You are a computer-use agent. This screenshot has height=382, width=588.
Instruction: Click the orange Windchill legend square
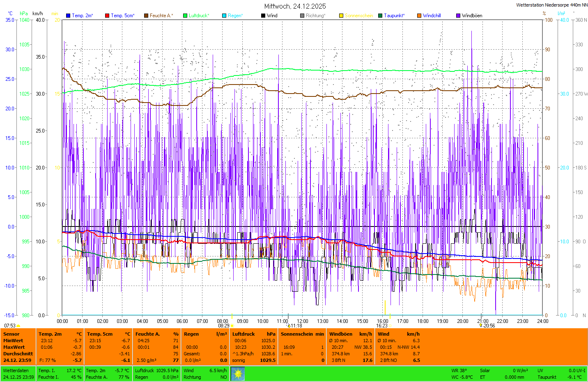click(x=419, y=16)
